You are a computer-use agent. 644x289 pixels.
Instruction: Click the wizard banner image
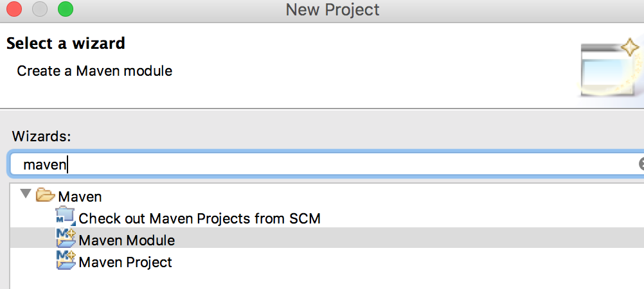click(x=611, y=69)
